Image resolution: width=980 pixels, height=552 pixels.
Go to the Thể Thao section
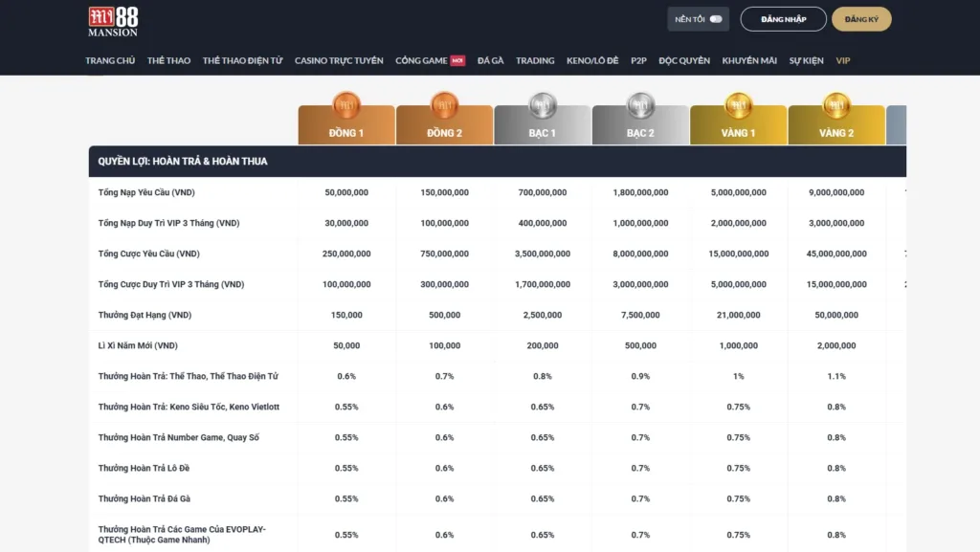(x=168, y=60)
